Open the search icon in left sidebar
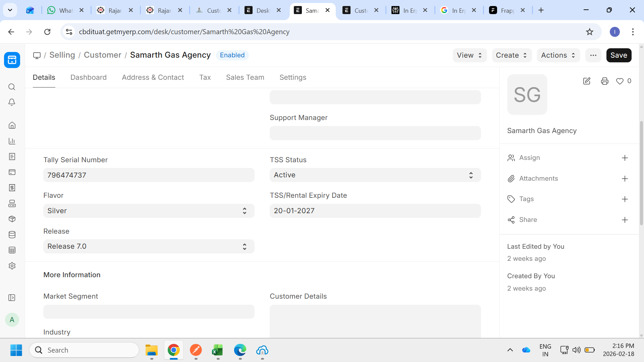This screenshot has height=362, width=644. click(x=12, y=87)
